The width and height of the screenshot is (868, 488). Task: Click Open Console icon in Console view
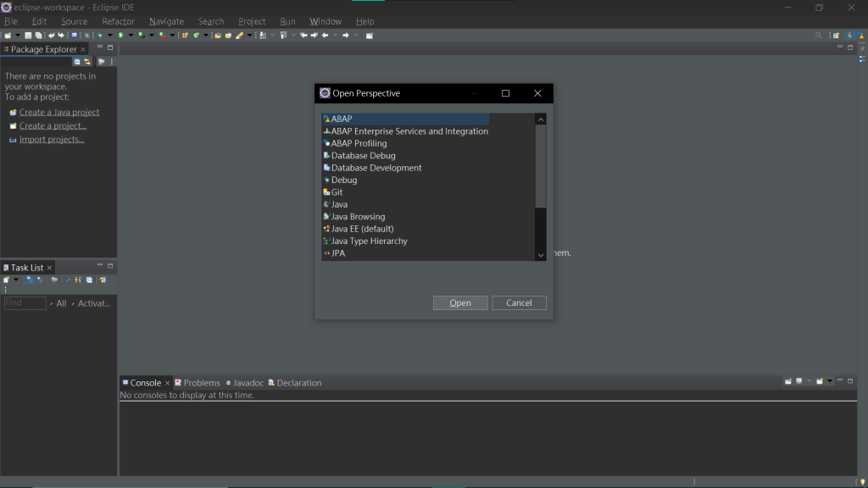820,381
